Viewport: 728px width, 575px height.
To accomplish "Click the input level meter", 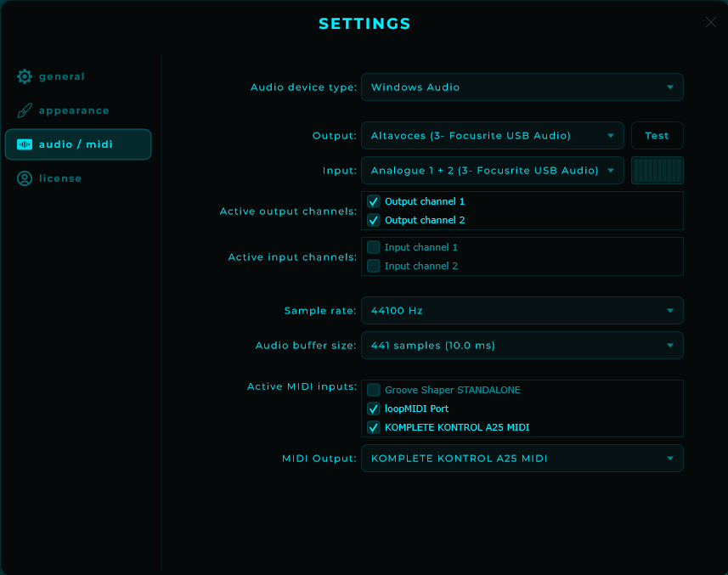I will [x=657, y=171].
